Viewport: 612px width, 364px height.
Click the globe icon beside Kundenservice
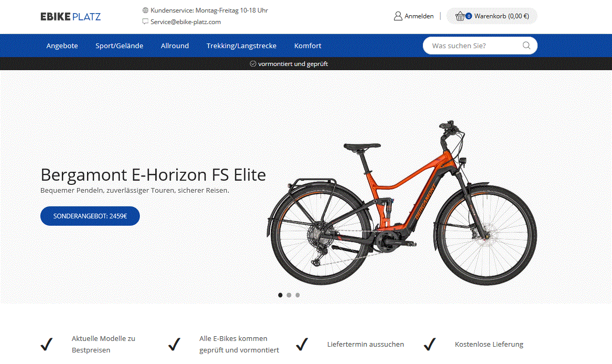[145, 10]
